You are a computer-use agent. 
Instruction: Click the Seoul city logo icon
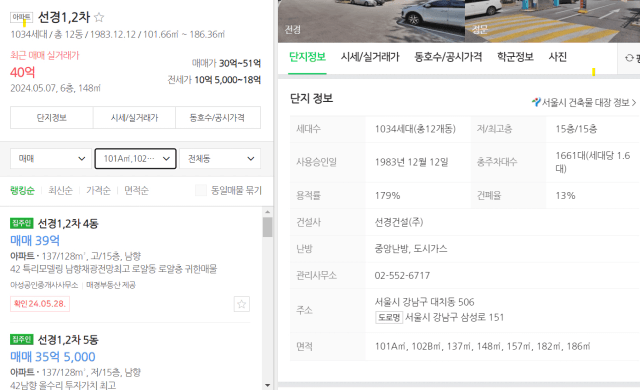pyautogui.click(x=536, y=102)
